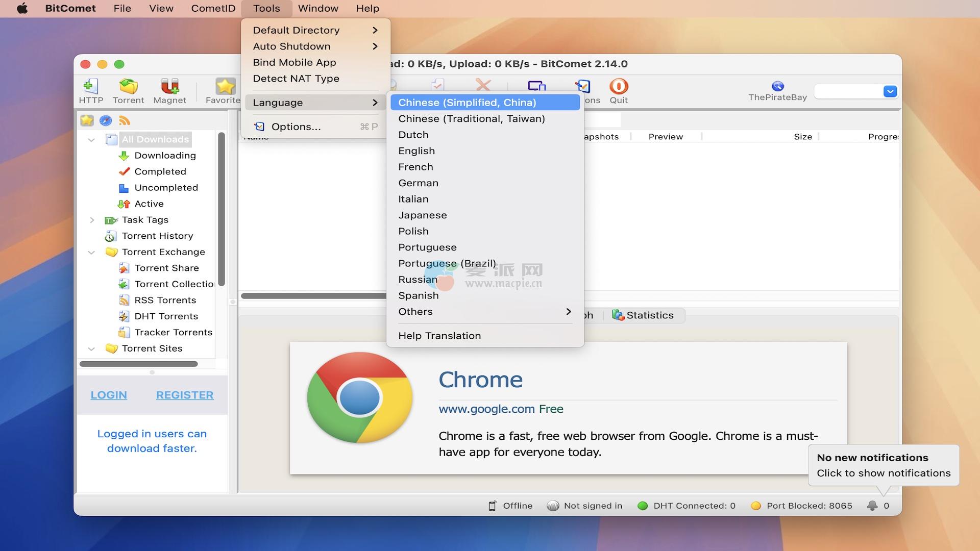Choose Spanish from language list

tap(485, 295)
